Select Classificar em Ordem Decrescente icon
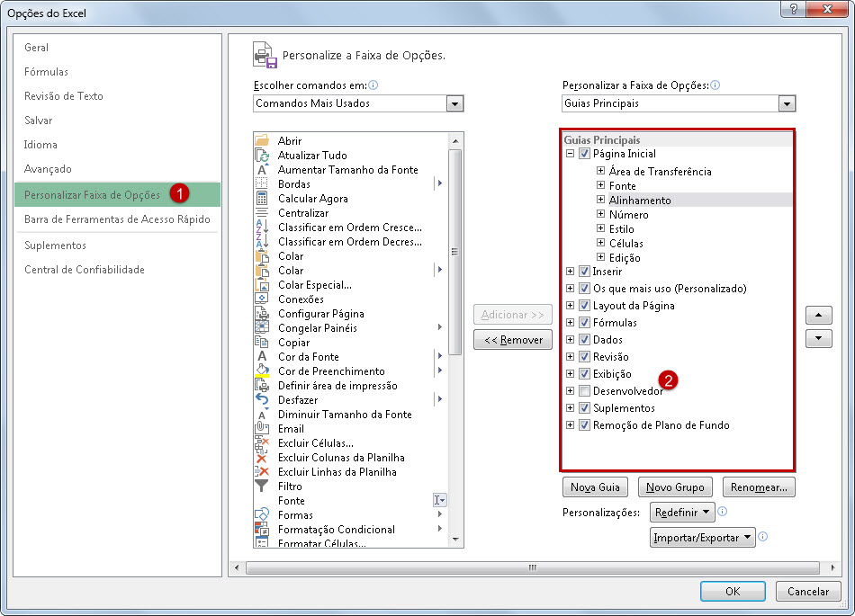855x616 pixels. pyautogui.click(x=262, y=242)
